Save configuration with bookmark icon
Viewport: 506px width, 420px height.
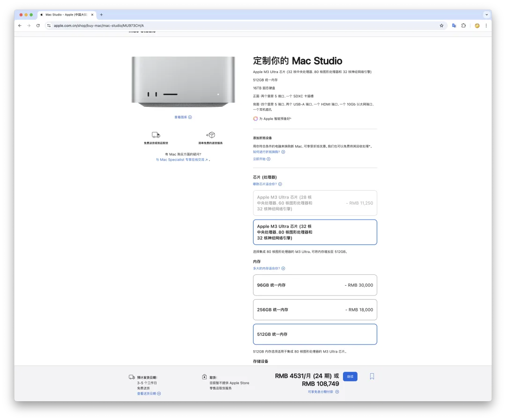372,376
